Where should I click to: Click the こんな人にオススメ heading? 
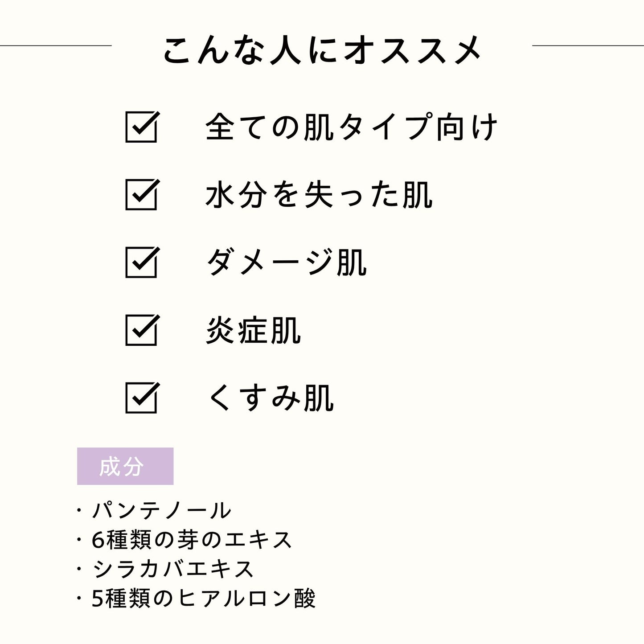[322, 50]
